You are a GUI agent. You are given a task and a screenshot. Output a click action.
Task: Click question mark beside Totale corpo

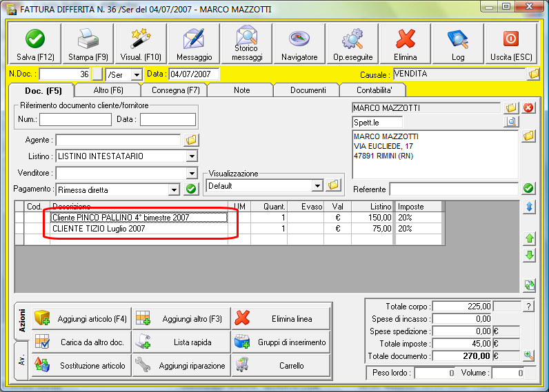pos(529,307)
